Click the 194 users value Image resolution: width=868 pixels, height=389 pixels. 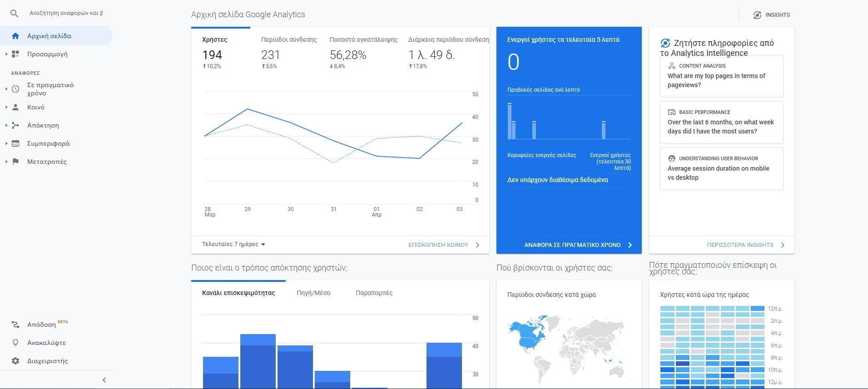coord(212,55)
